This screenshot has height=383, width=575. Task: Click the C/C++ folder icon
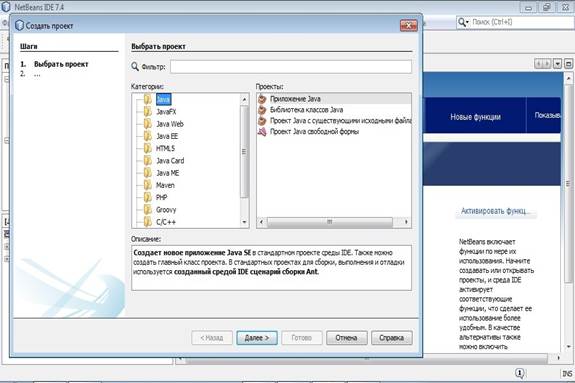pyautogui.click(x=148, y=222)
